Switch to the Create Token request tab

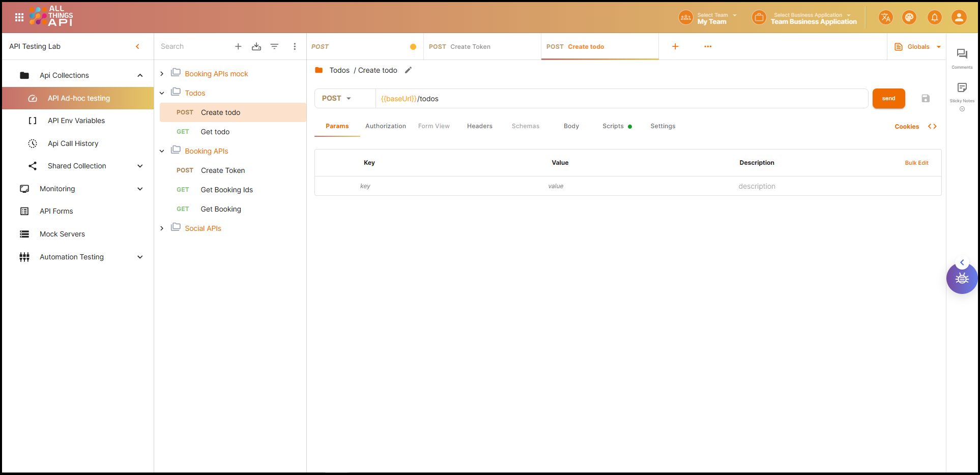470,47
